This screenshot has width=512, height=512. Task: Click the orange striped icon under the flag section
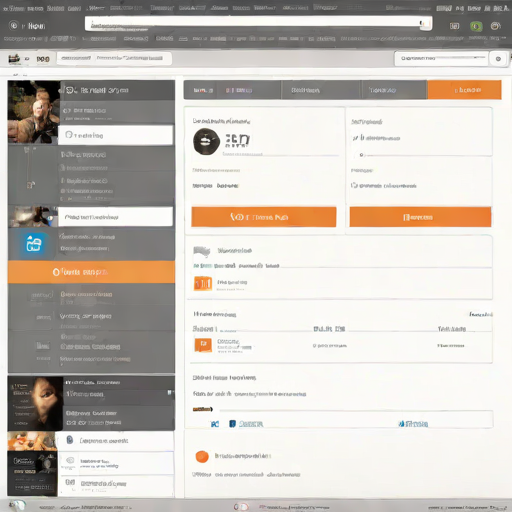point(203,283)
